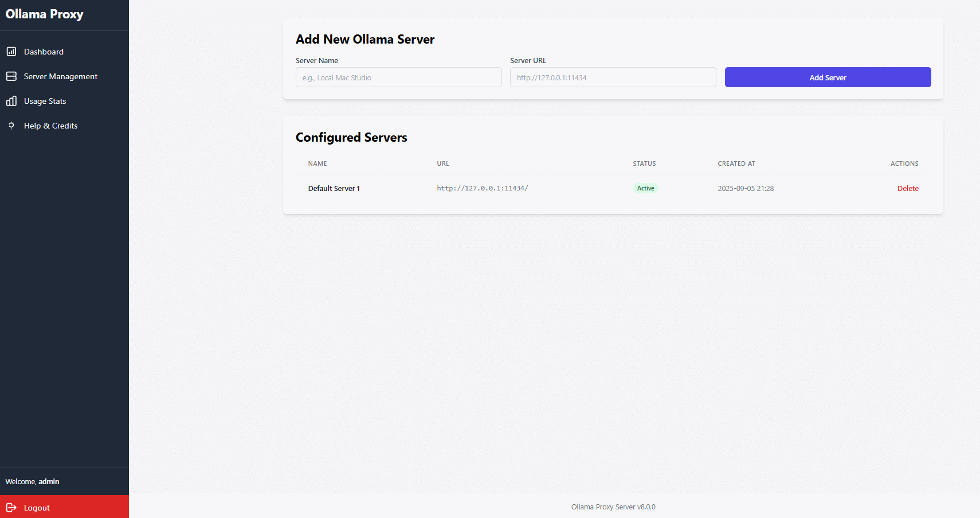This screenshot has width=980, height=518.
Task: Switch to Server Management section
Action: (x=60, y=76)
